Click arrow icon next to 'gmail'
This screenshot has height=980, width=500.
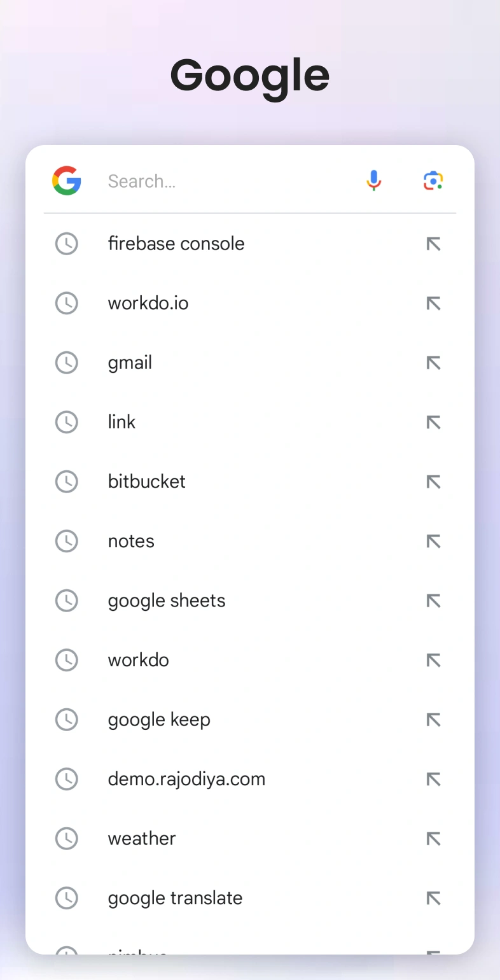pyautogui.click(x=433, y=363)
